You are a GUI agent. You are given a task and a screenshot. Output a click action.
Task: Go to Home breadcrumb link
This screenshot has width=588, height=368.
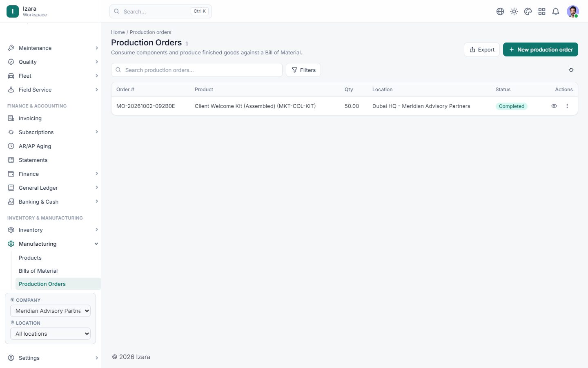118,32
